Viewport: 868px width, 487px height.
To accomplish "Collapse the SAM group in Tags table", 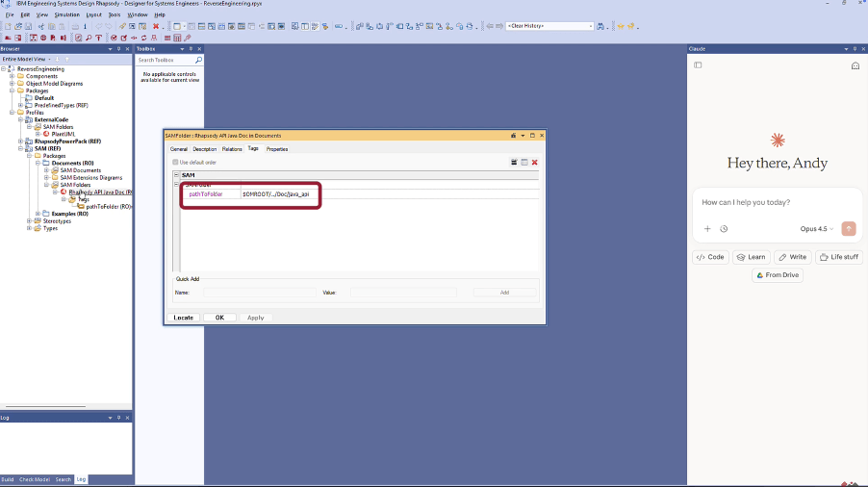I will [x=177, y=175].
